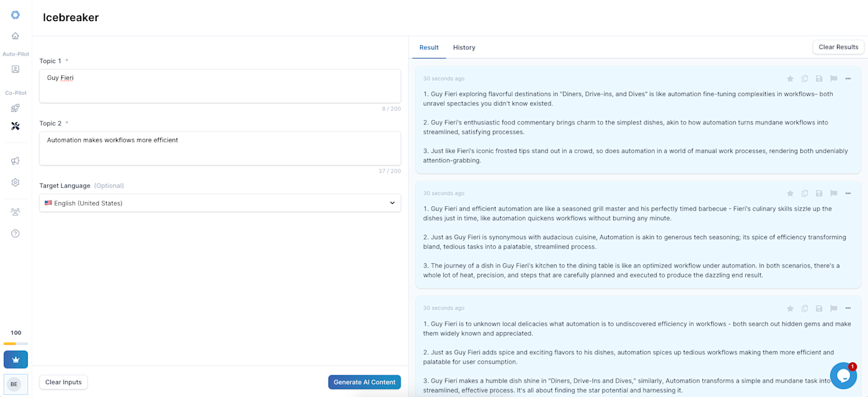Viewport: 868px width, 397px height.
Task: Switch to the Result tab
Action: pyautogui.click(x=429, y=48)
